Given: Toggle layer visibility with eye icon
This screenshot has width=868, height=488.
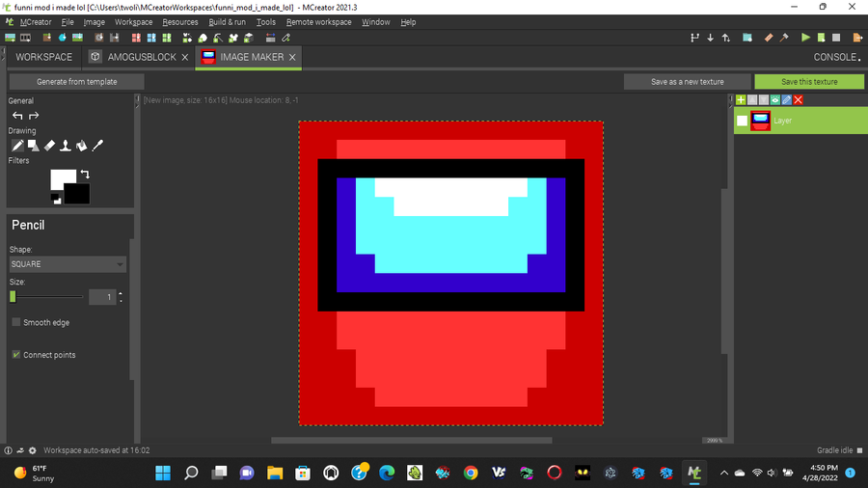Looking at the screenshot, I should (x=775, y=100).
